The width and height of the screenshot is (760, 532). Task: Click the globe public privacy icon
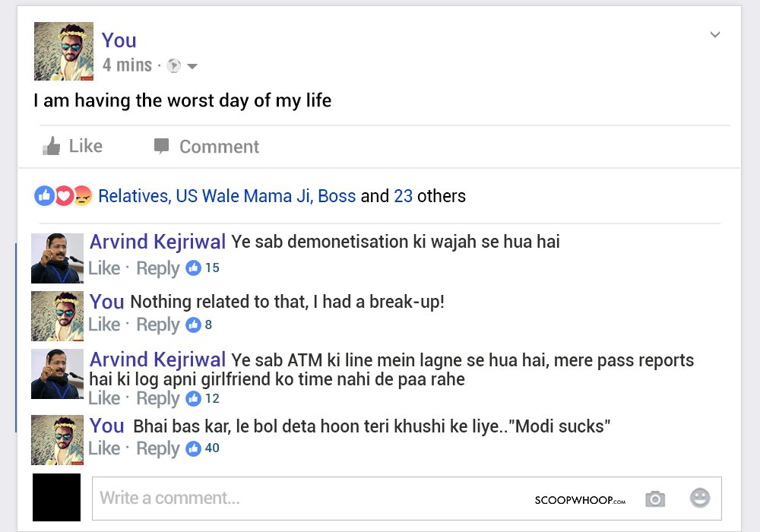[x=173, y=65]
